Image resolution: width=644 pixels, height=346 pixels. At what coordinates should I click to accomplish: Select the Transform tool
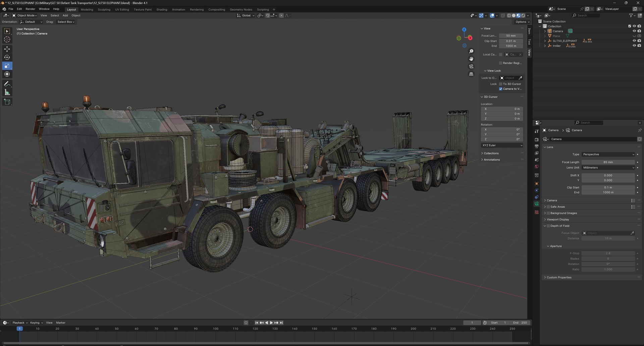tap(7, 74)
